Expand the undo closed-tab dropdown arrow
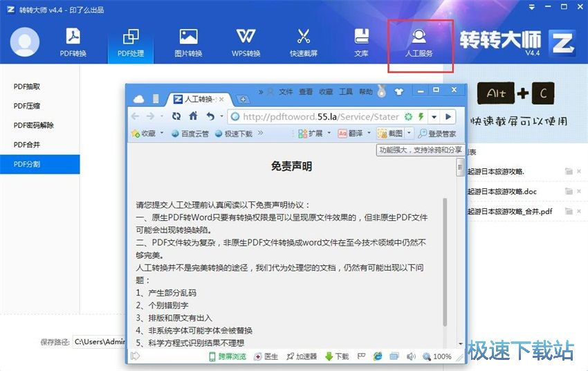The height and width of the screenshot is (371, 588). 221,116
